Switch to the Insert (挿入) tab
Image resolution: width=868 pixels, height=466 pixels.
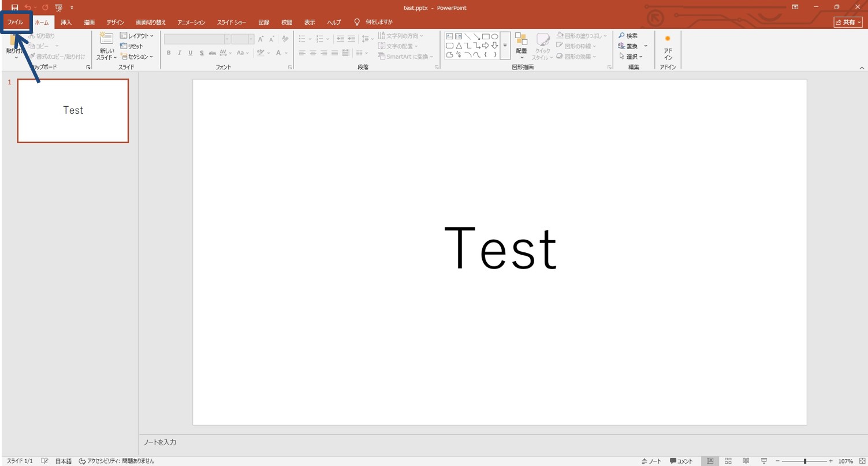click(x=66, y=23)
